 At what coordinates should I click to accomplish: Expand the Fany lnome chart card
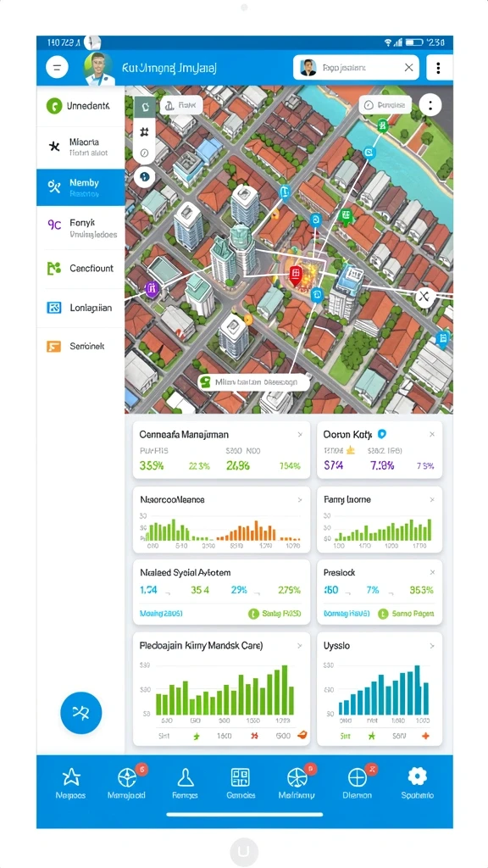click(432, 500)
